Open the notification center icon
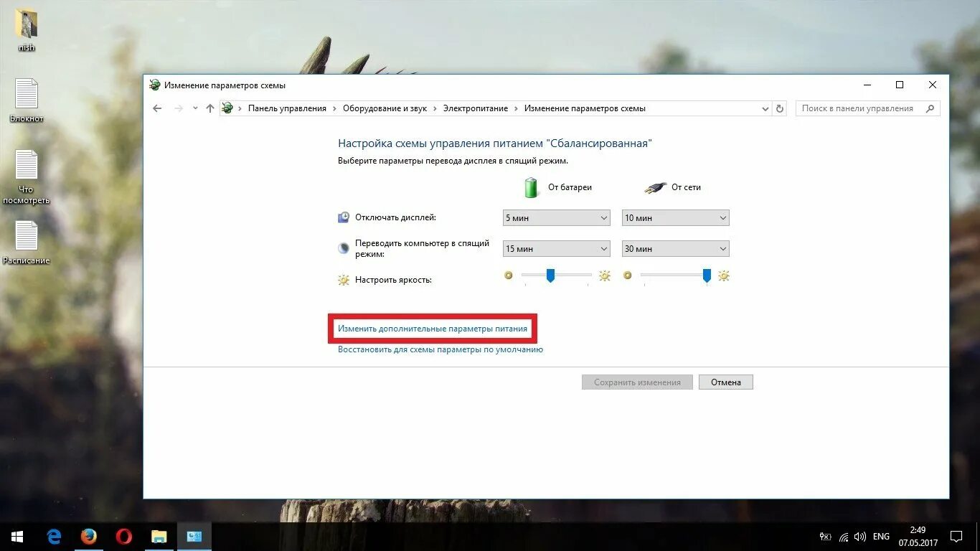This screenshot has height=551, width=980. pos(956,537)
